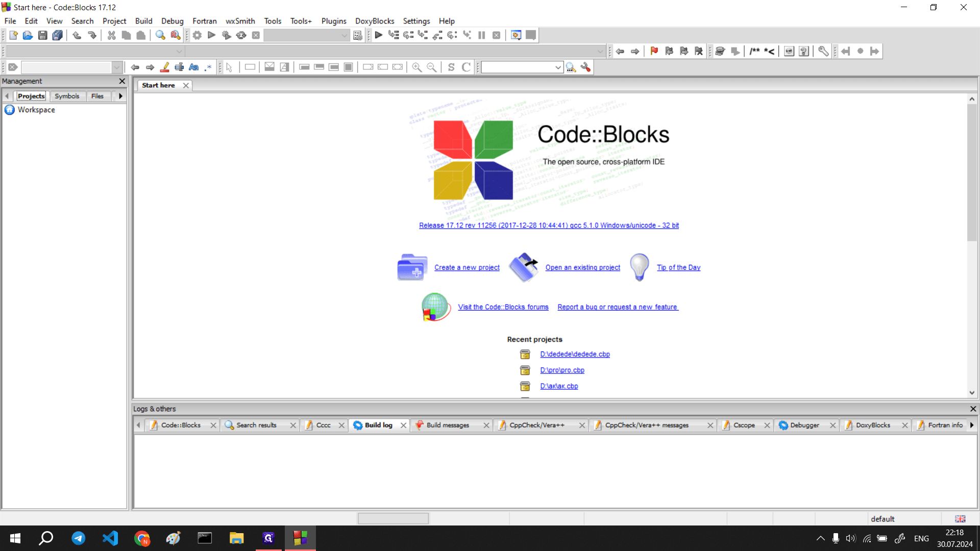Jump back using the left arrow icon

[x=620, y=51]
